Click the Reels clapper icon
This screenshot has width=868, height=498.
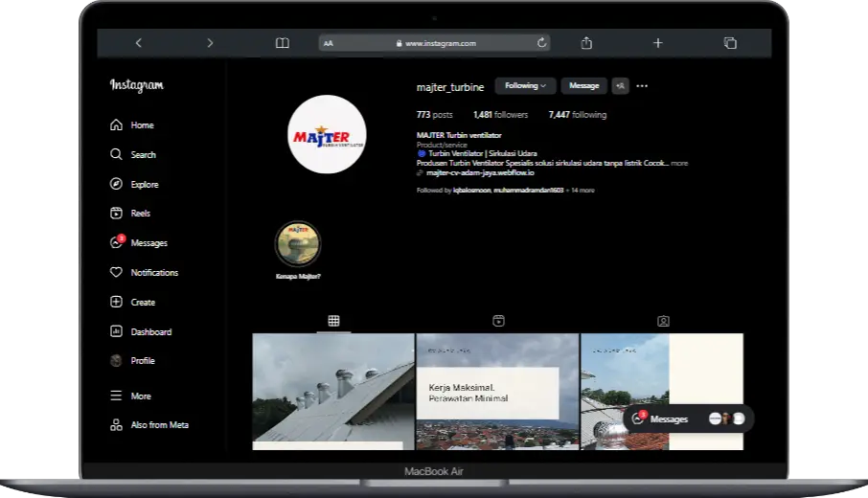pos(116,213)
